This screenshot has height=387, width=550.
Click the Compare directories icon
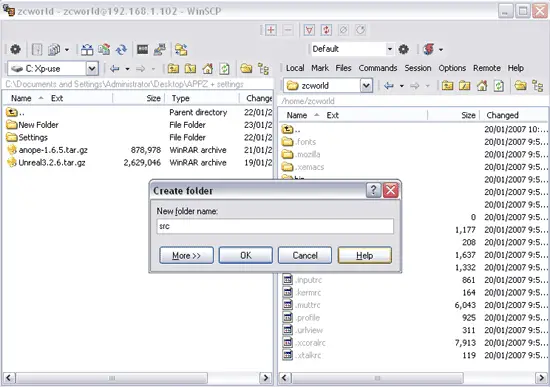coord(87,50)
